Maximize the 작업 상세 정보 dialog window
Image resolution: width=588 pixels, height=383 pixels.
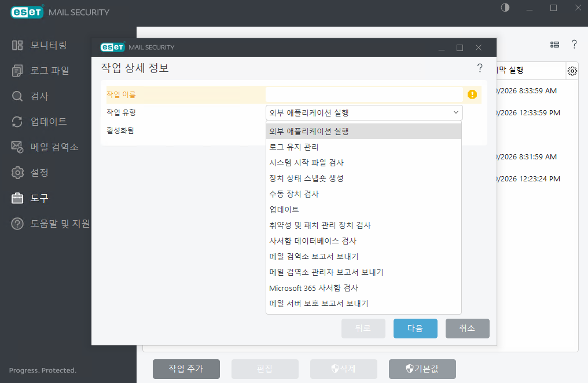[x=460, y=48]
